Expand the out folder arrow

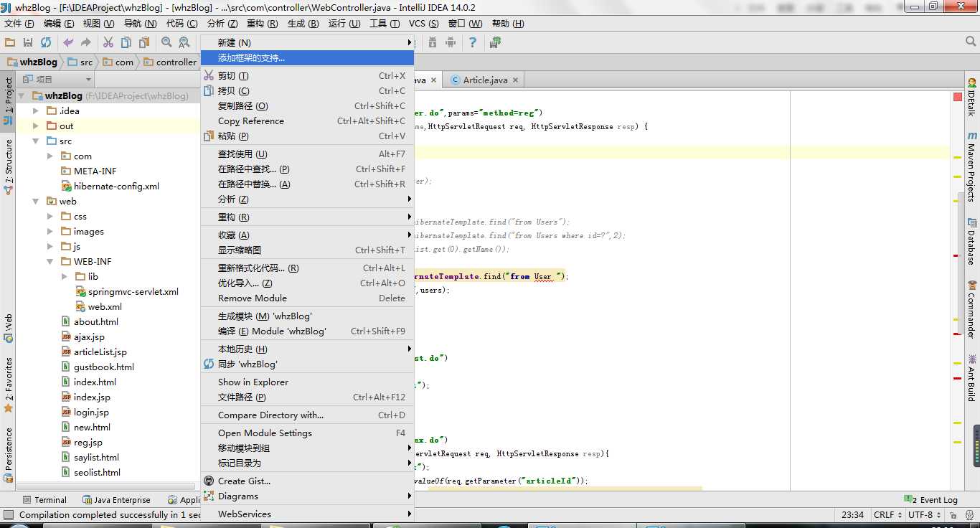36,126
